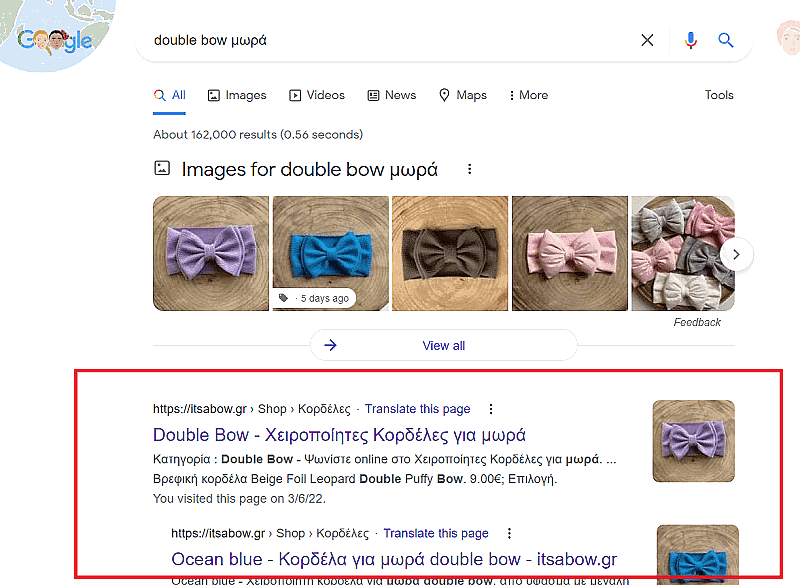Expand the More search options menu
The image size is (800, 585).
528,95
